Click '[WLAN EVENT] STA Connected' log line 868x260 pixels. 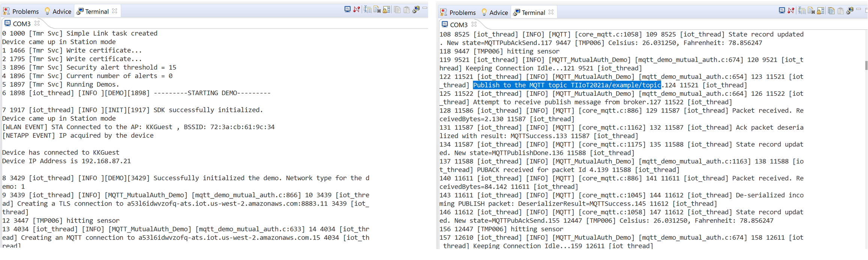pyautogui.click(x=138, y=127)
